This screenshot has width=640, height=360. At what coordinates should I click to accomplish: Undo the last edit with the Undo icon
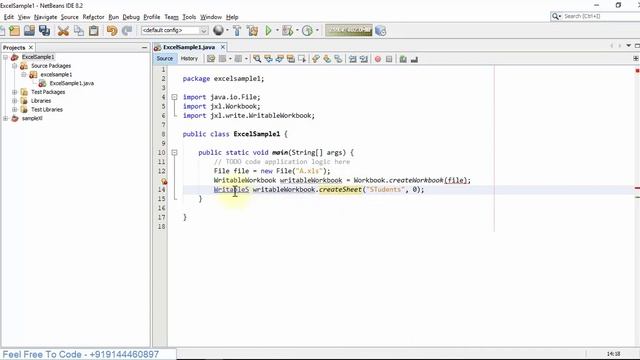112,31
